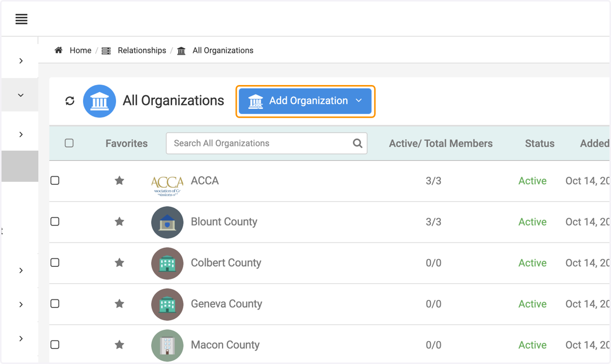The image size is (611, 364).
Task: Sort by Status column header
Action: [x=540, y=144]
